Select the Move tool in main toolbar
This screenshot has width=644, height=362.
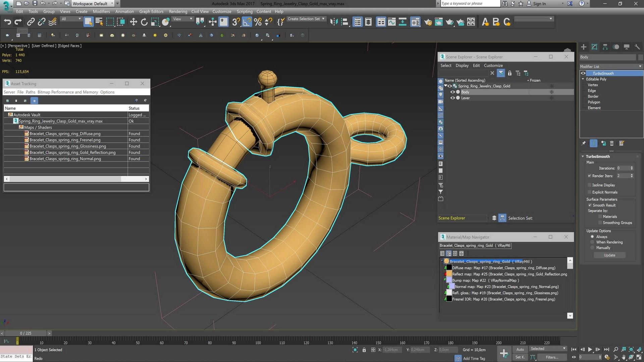133,22
